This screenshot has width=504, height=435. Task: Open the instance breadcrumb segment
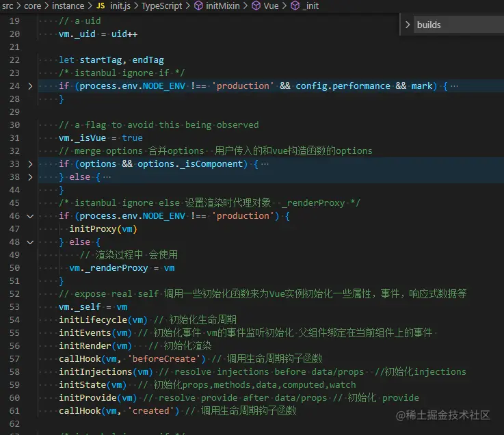click(68, 5)
